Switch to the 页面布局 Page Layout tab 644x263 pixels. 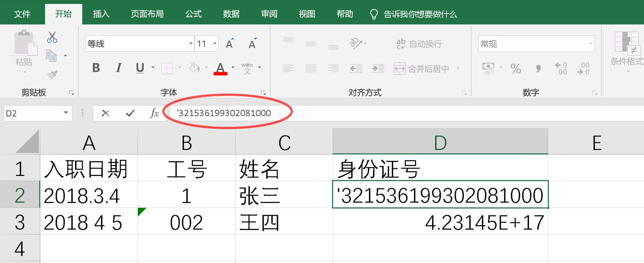tap(147, 14)
